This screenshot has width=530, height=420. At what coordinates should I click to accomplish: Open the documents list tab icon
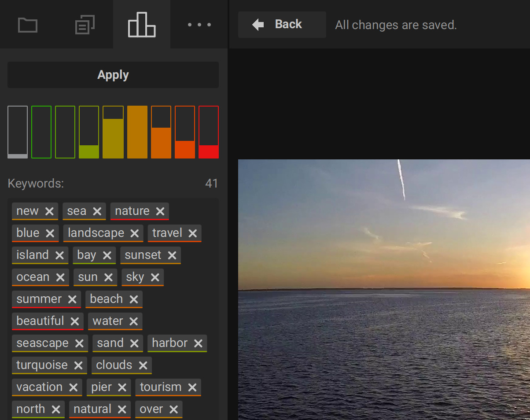coord(85,25)
